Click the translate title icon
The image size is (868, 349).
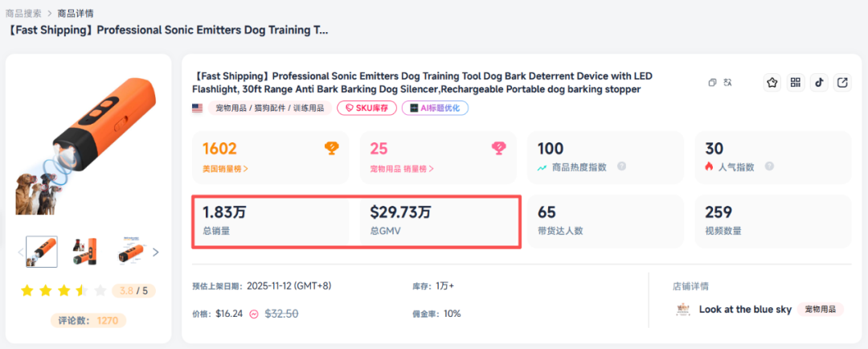pyautogui.click(x=727, y=82)
